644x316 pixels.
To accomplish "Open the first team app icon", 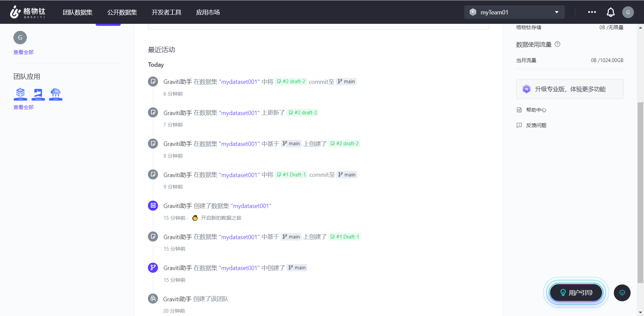I will pyautogui.click(x=20, y=94).
